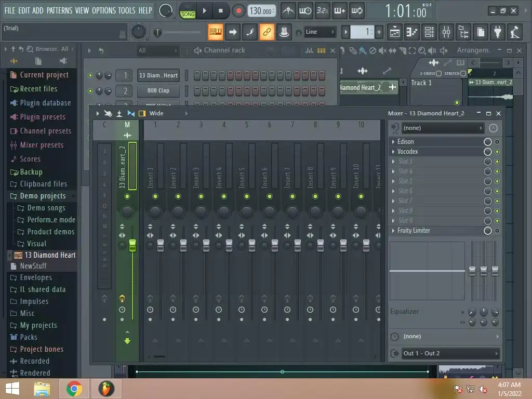Toggle mute LED on Master mixer track
The image size is (532, 399).
coord(127,196)
